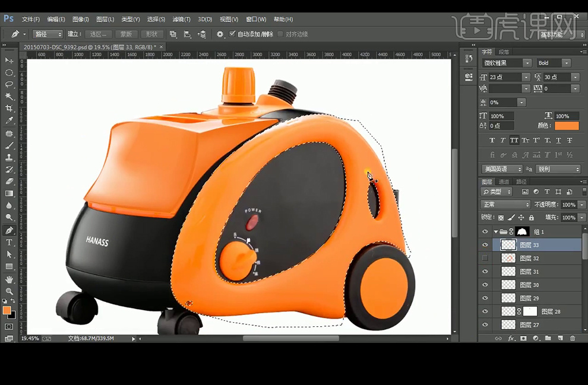
Task: Show hidden layer 图层 32
Action: coord(485,258)
